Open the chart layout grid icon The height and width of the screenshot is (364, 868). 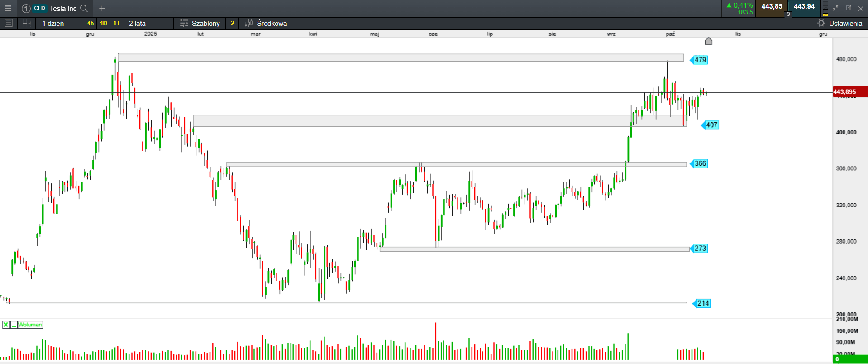26,23
